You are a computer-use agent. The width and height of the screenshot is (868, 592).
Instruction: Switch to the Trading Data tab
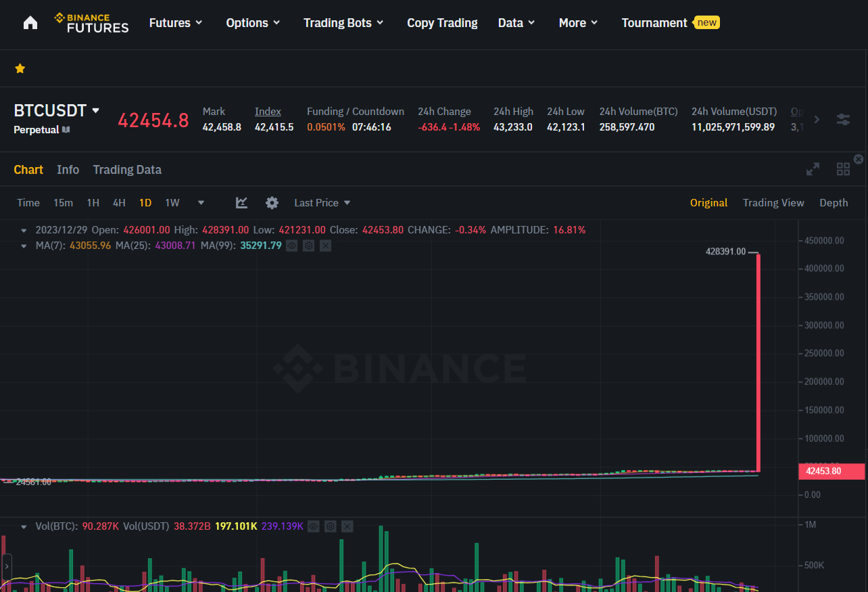(127, 169)
